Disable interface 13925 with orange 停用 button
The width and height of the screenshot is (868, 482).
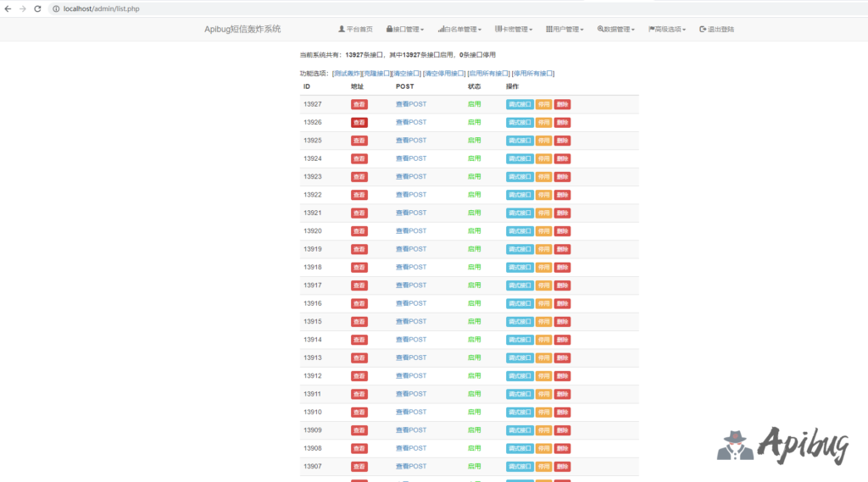543,141
